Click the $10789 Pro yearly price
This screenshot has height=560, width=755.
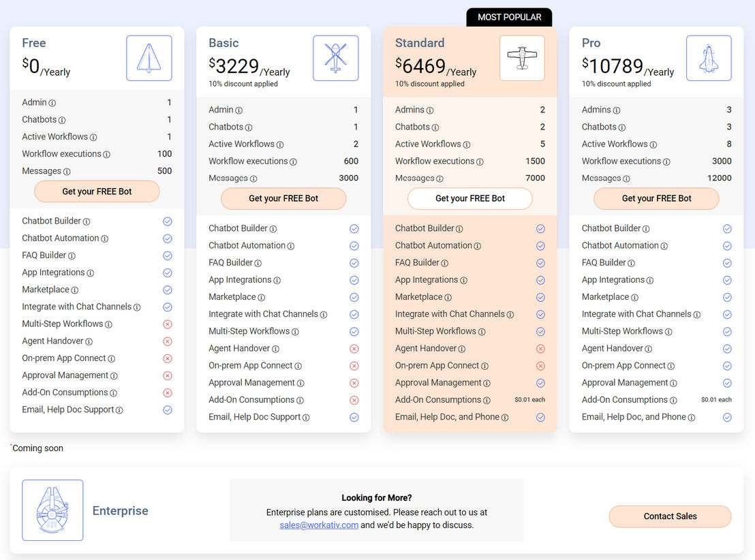coord(628,67)
